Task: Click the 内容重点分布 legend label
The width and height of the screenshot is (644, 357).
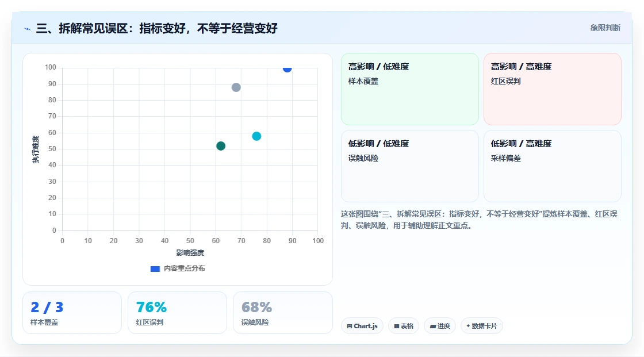Action: [x=185, y=268]
